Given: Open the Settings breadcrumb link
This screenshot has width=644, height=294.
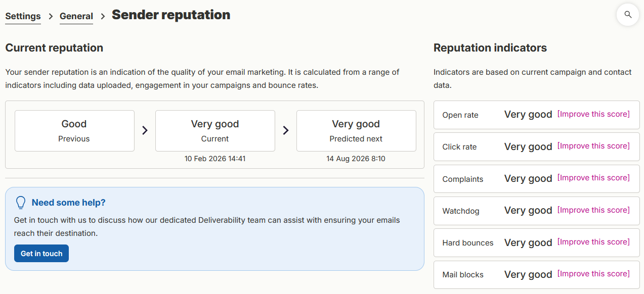Looking at the screenshot, I should pyautogui.click(x=23, y=16).
